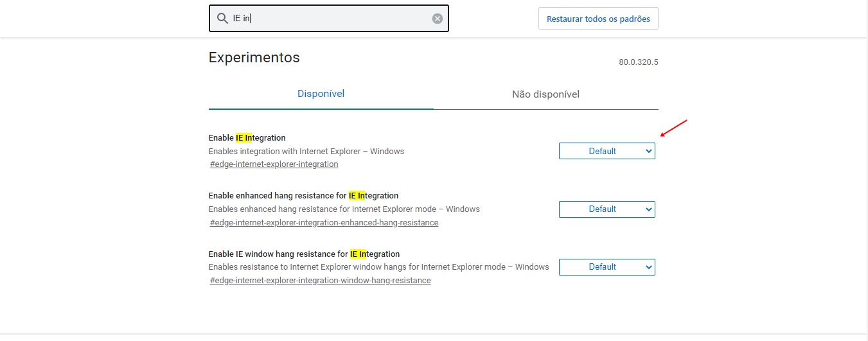Viewport: 868px width, 341px height.
Task: Click description about Internet Explorer window hangs
Action: coord(379,267)
